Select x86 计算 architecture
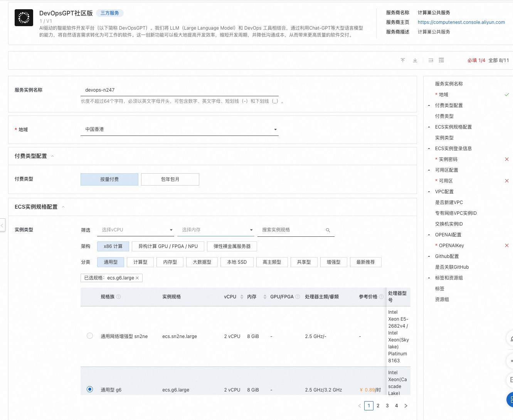Screen dimensions: 513x420 113,246
